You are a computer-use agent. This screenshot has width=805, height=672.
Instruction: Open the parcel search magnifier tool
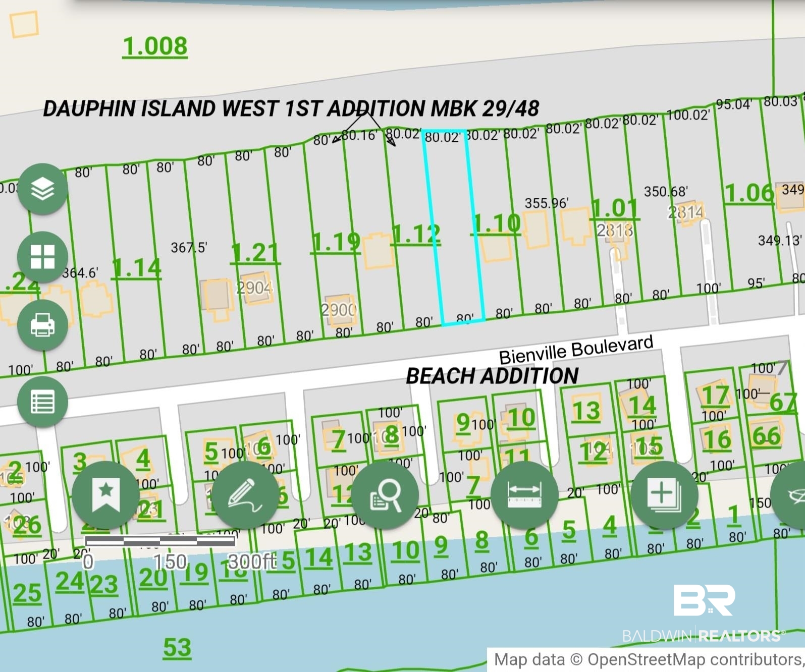pos(385,495)
